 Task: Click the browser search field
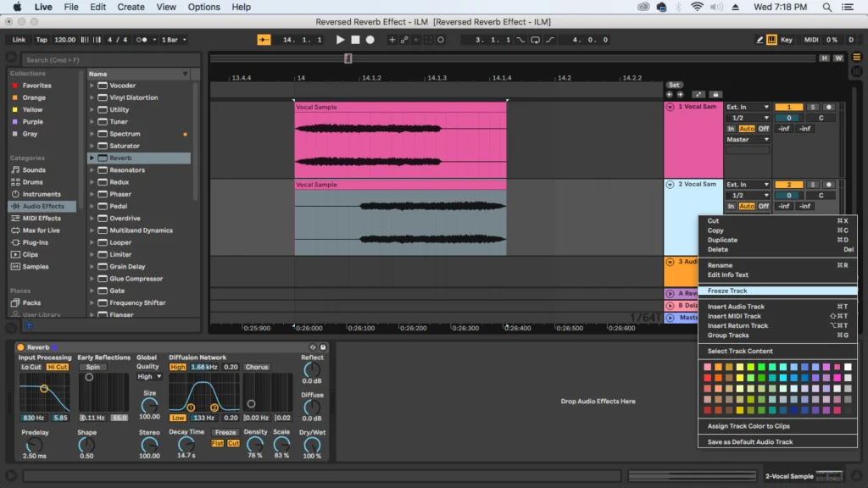[111, 60]
